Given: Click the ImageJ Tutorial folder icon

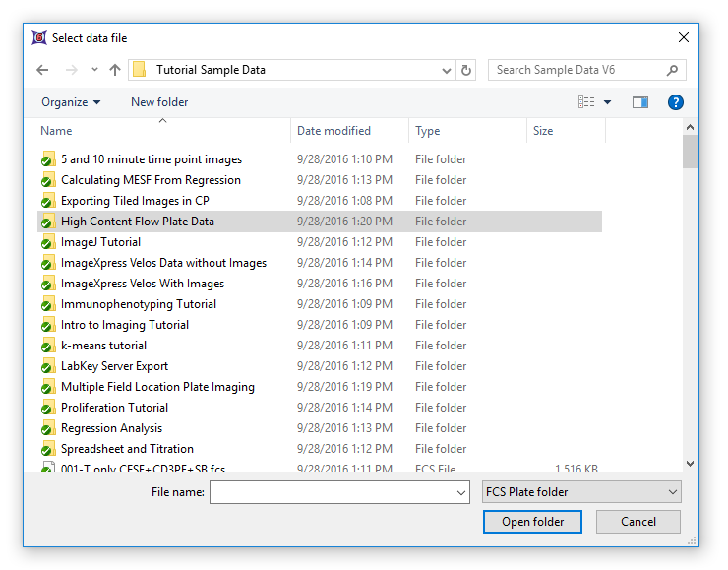Looking at the screenshot, I should coord(47,242).
